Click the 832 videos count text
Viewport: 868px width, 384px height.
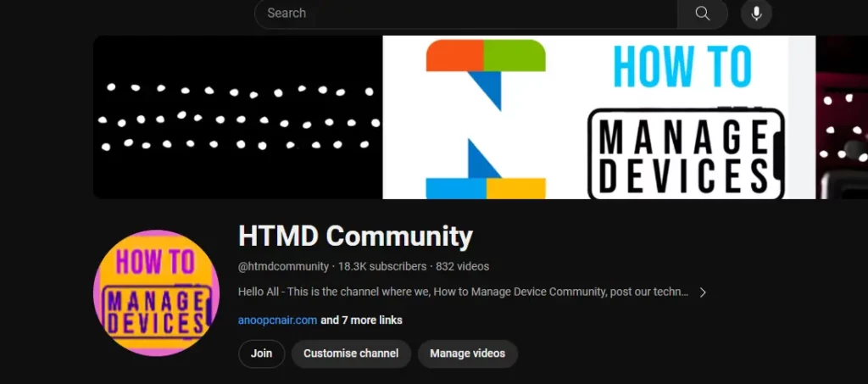[462, 267]
